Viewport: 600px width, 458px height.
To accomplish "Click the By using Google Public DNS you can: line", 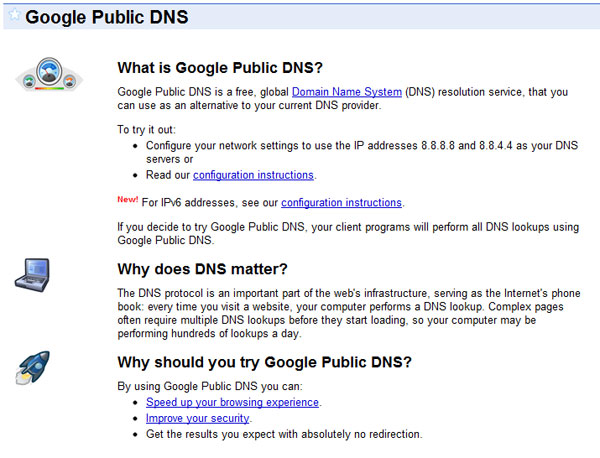I will pyautogui.click(x=210, y=386).
